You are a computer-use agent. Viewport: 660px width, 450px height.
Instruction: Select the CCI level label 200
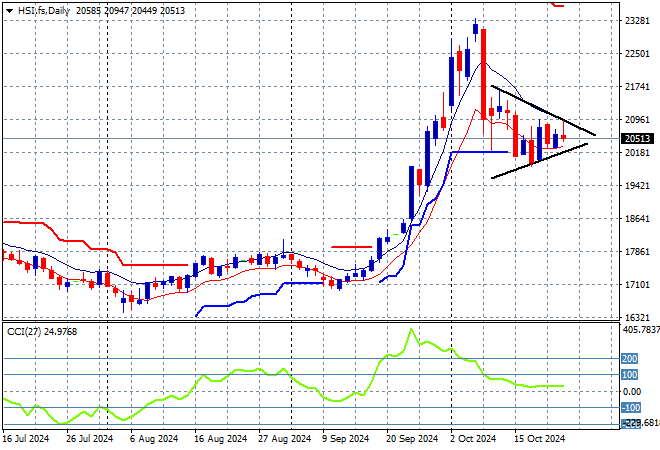click(x=630, y=359)
